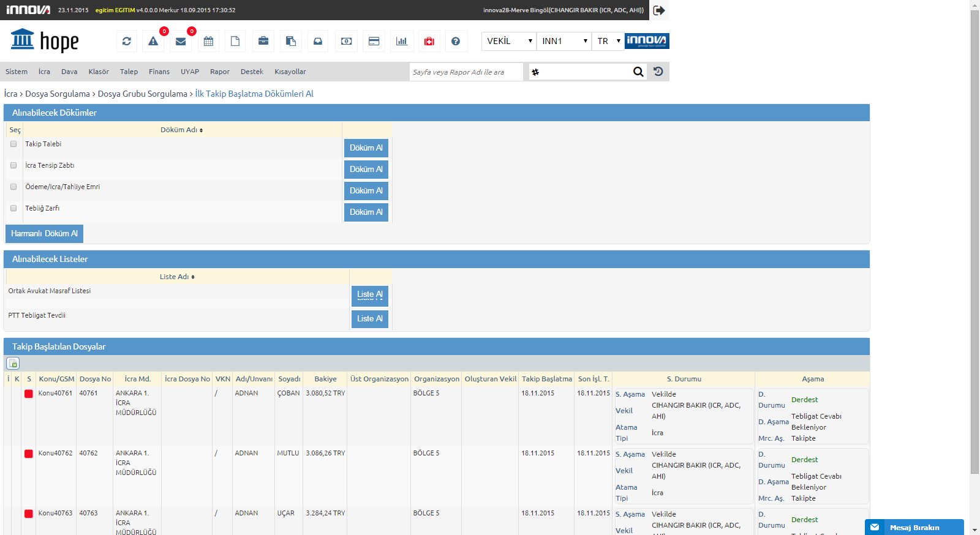Open the UYAP menu
Viewport: 980px width, 535px height.
click(x=190, y=72)
